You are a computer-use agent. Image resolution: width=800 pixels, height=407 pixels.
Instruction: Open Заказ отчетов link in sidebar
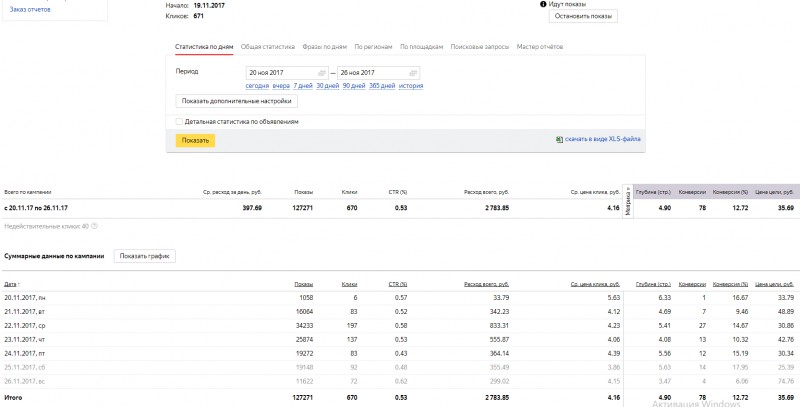(x=30, y=9)
